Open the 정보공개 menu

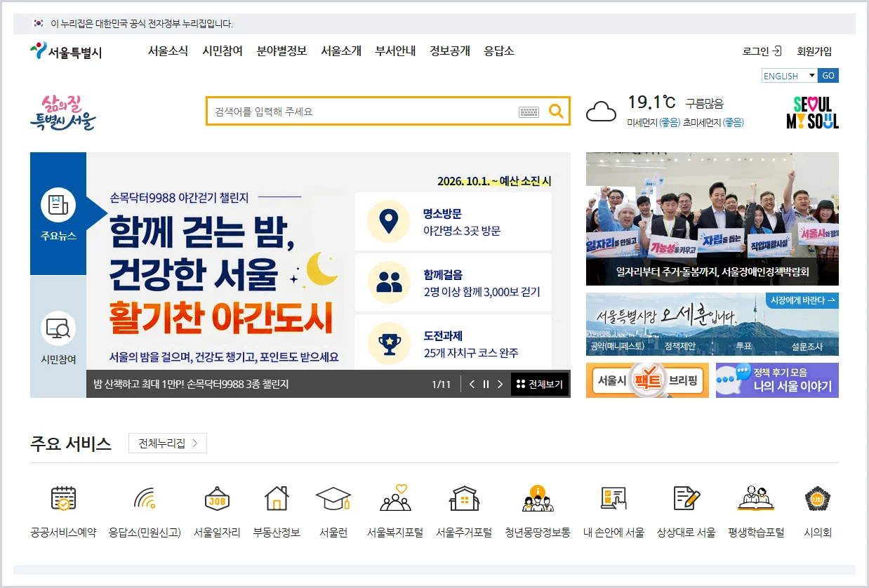(450, 51)
